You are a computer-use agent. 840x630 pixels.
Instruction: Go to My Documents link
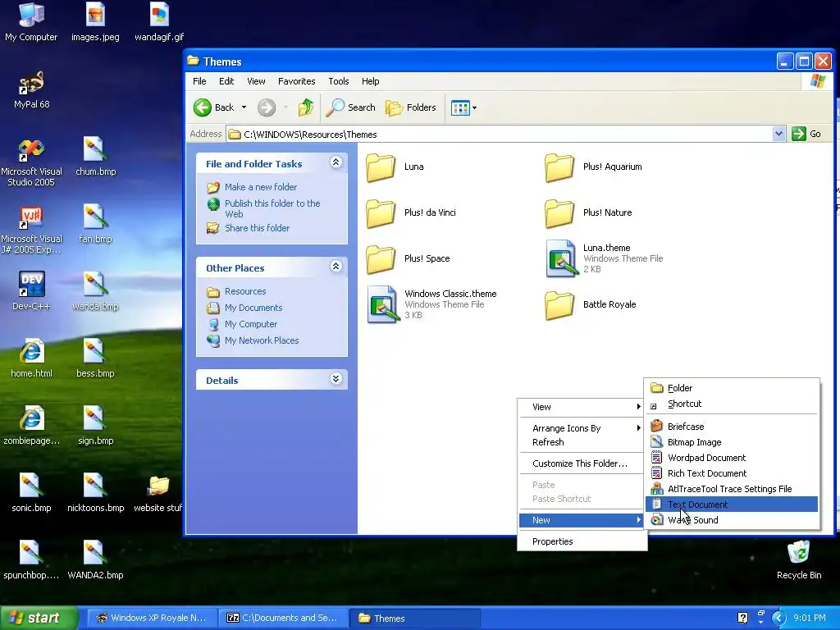(x=253, y=308)
